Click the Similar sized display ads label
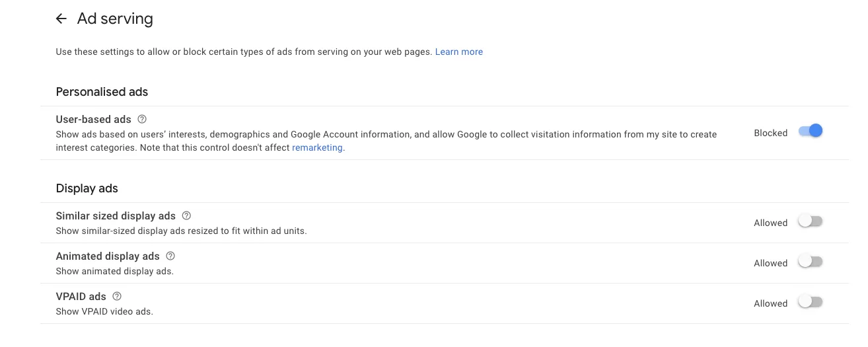 click(116, 216)
